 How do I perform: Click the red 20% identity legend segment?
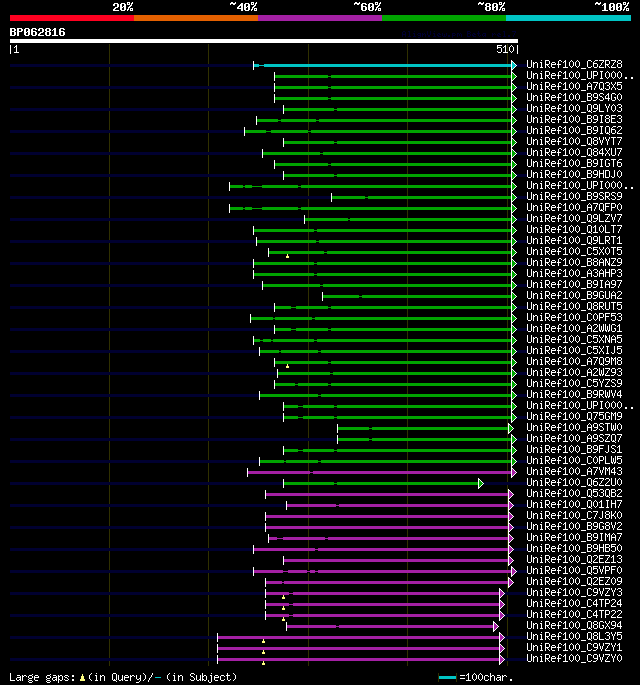(72, 18)
